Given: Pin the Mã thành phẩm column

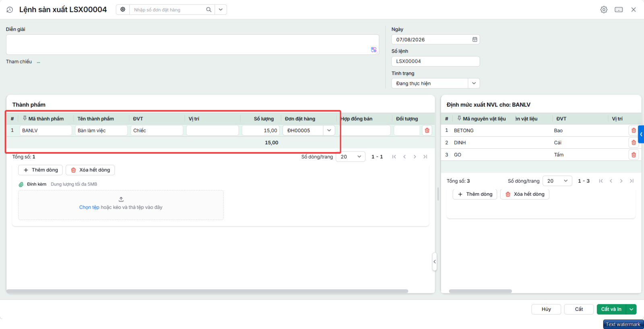Looking at the screenshot, I should point(25,118).
